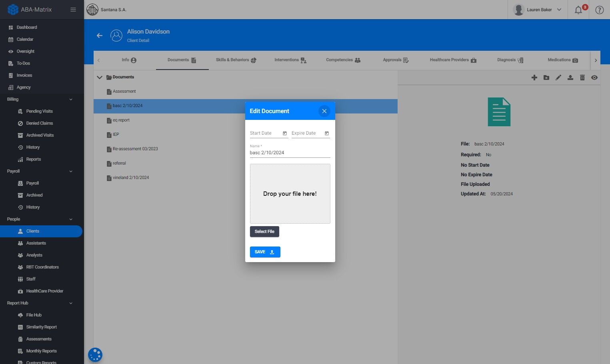This screenshot has height=364, width=610.
Task: Switch to the Info tab
Action: 129,60
